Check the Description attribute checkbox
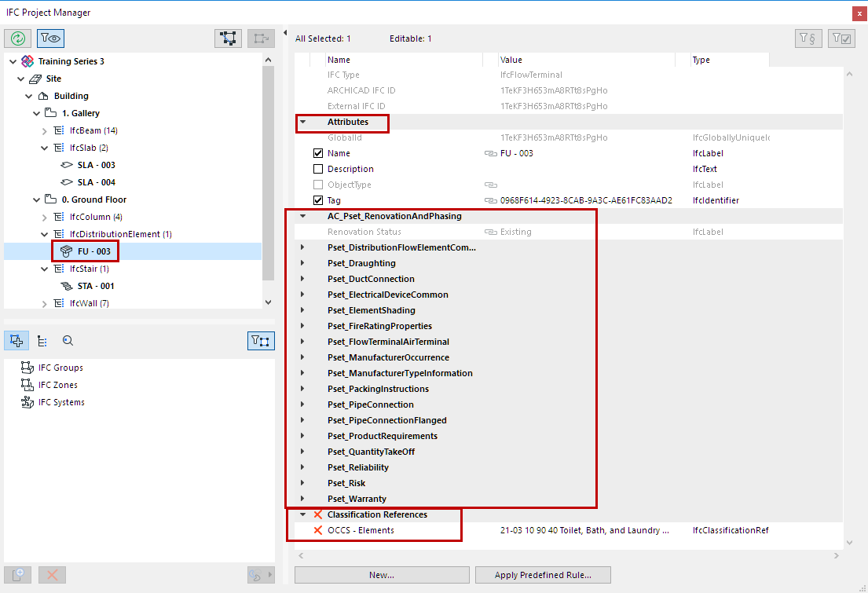This screenshot has width=868, height=593. coord(318,169)
